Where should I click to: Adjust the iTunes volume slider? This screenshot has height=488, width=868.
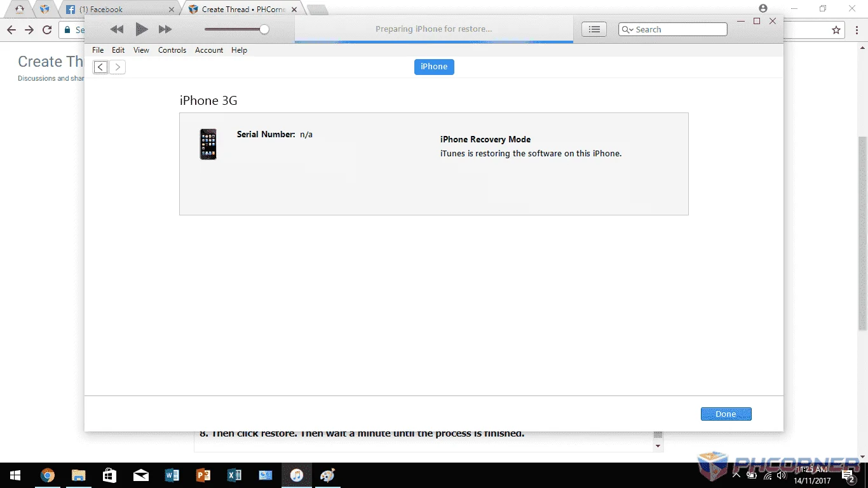coord(236,29)
